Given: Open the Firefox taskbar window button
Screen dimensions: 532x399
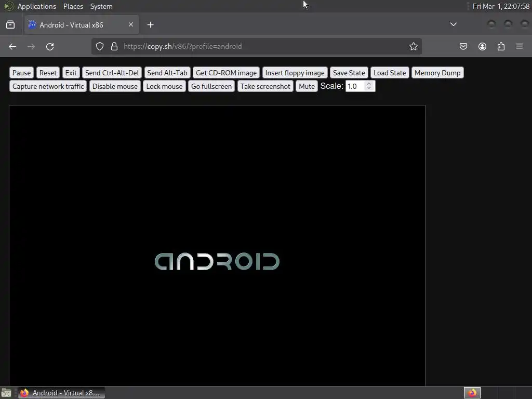Looking at the screenshot, I should coord(61,393).
